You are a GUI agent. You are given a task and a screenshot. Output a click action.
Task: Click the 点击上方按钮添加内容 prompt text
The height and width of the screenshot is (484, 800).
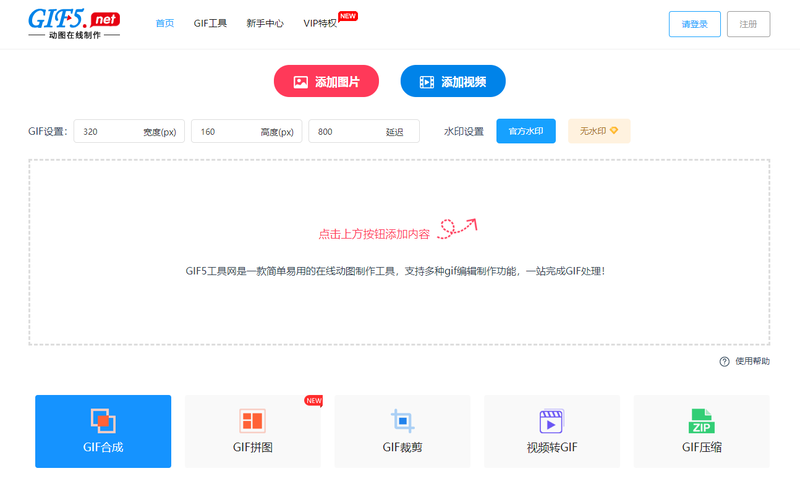[374, 234]
